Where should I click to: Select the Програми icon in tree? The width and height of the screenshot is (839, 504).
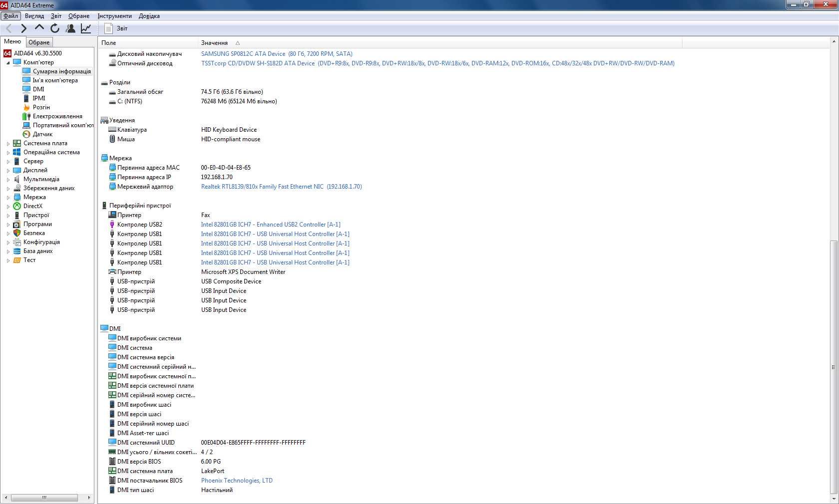click(17, 224)
